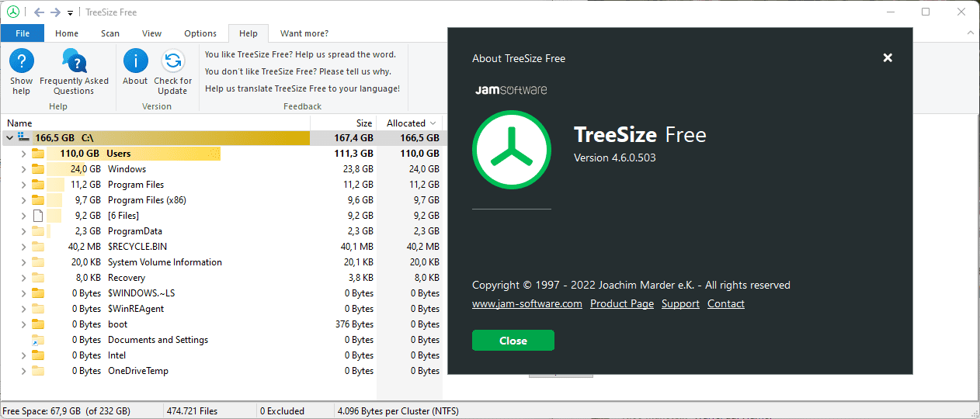Select the Help tab

click(x=248, y=33)
